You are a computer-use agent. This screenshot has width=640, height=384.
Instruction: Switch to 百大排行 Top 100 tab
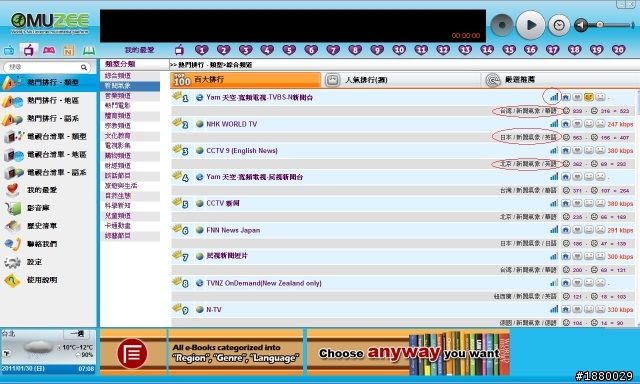(x=245, y=80)
